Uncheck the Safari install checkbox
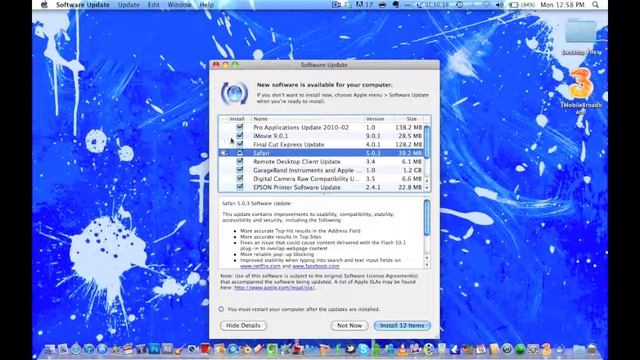 tap(240, 153)
